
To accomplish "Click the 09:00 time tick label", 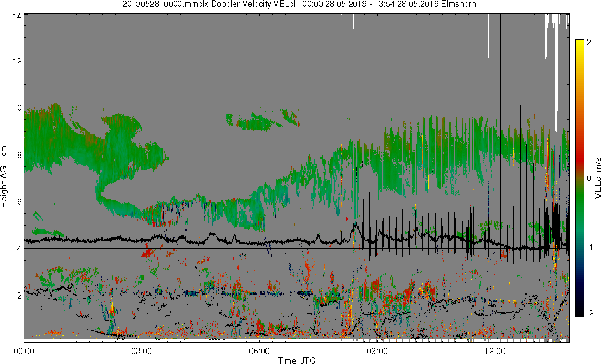I will (377, 351).
